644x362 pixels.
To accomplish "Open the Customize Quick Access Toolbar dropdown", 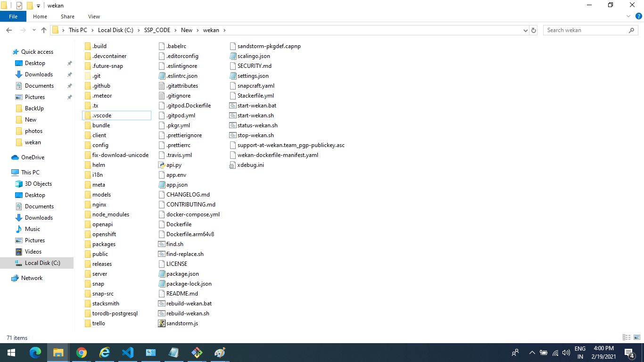I will point(38,6).
